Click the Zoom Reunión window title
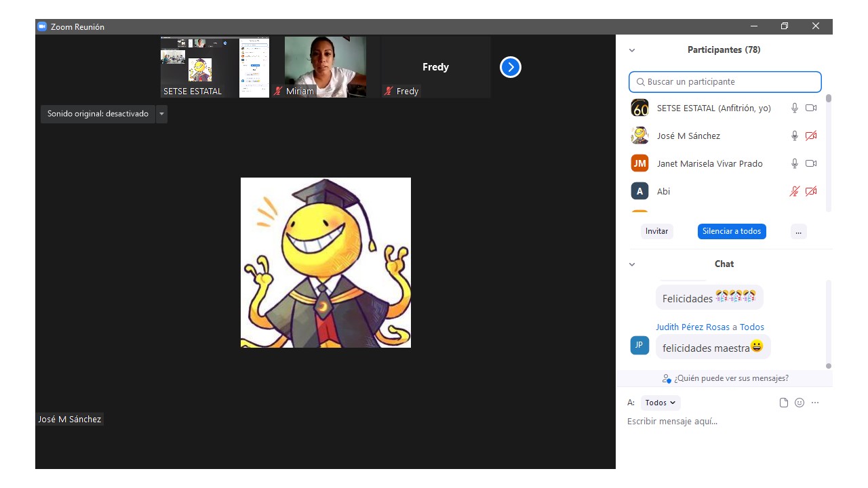 77,26
